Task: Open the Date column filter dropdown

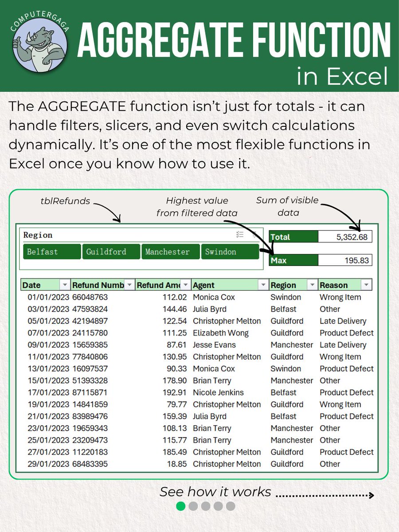Action: coord(65,285)
